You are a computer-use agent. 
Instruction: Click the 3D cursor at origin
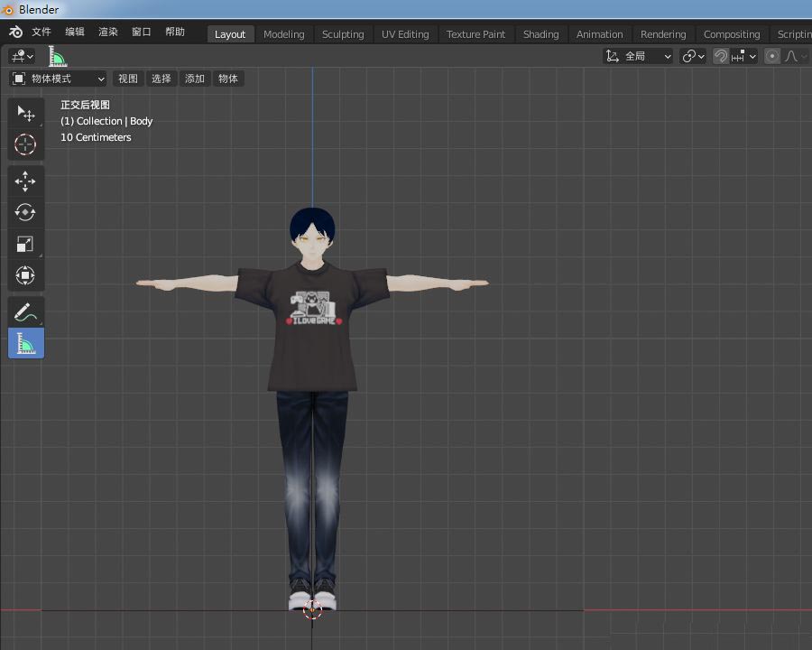pos(312,609)
